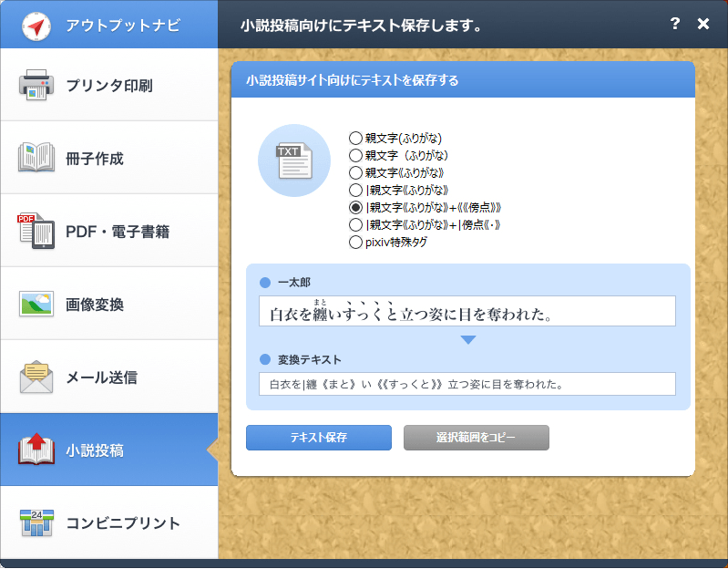Click the 変換テキスト output field
The height and width of the screenshot is (569, 728).
pyautogui.click(x=467, y=384)
